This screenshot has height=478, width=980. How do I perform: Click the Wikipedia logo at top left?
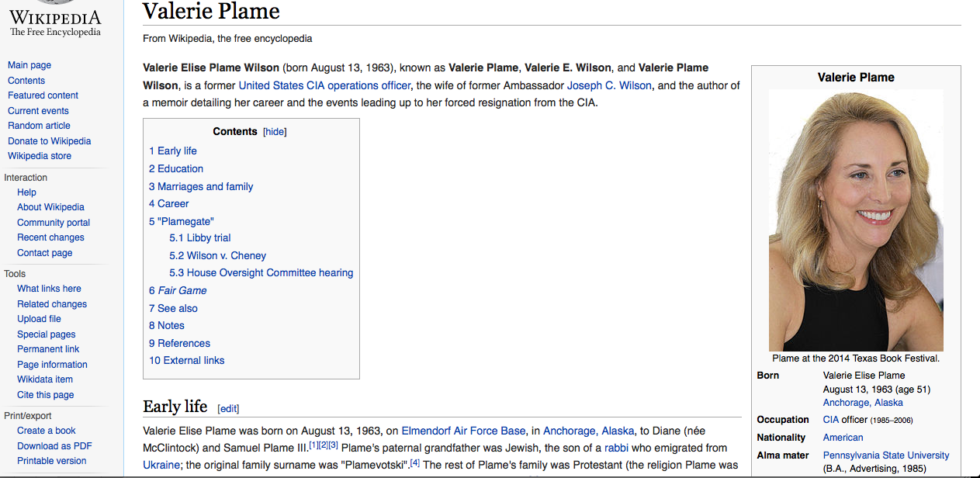tap(55, 19)
